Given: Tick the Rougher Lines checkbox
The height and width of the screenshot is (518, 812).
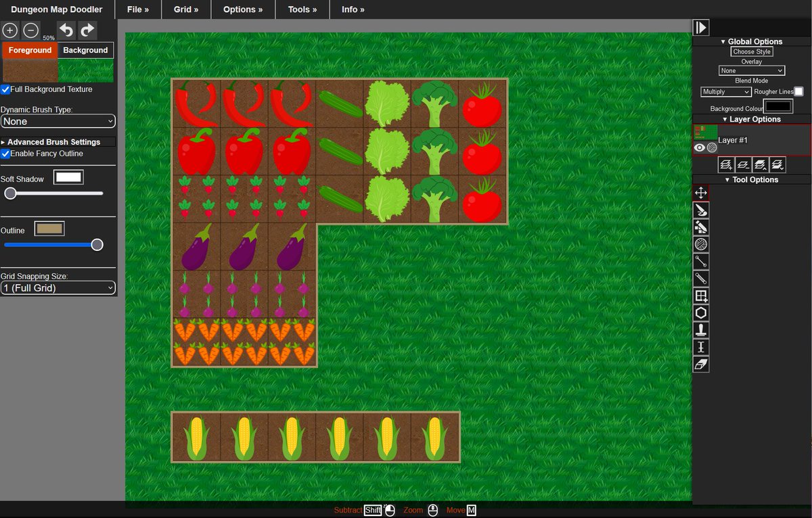Looking at the screenshot, I should point(798,91).
